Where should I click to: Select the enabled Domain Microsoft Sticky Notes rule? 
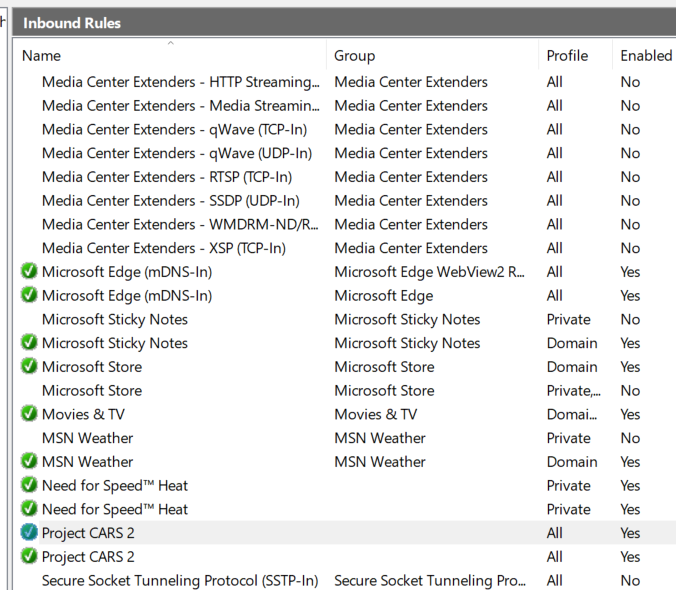115,343
